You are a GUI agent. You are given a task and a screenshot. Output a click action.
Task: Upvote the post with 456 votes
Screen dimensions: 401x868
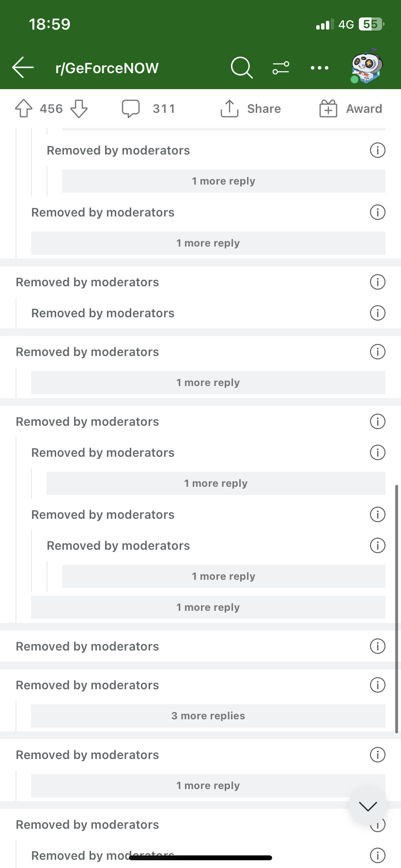point(24,108)
